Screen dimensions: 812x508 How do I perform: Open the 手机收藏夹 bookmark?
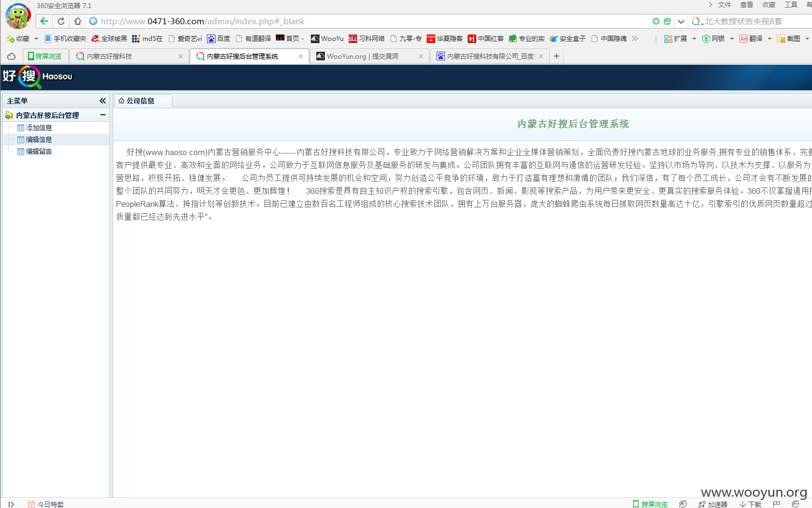click(66, 39)
